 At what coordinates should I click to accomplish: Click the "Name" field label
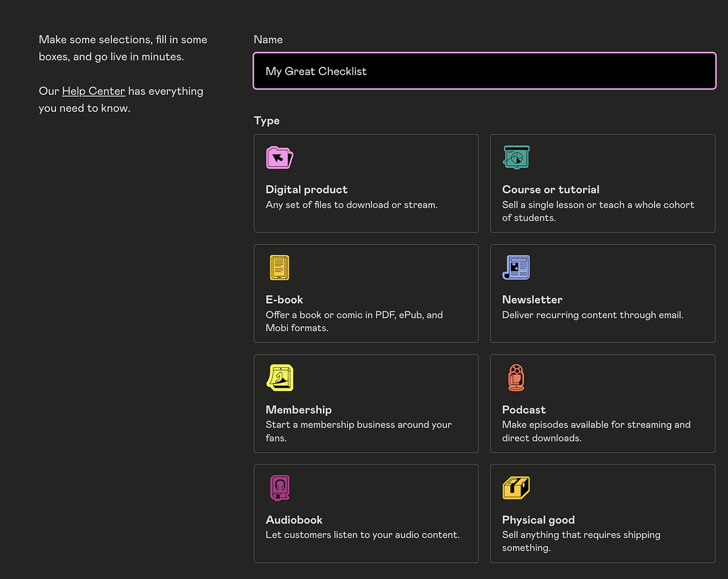(268, 40)
